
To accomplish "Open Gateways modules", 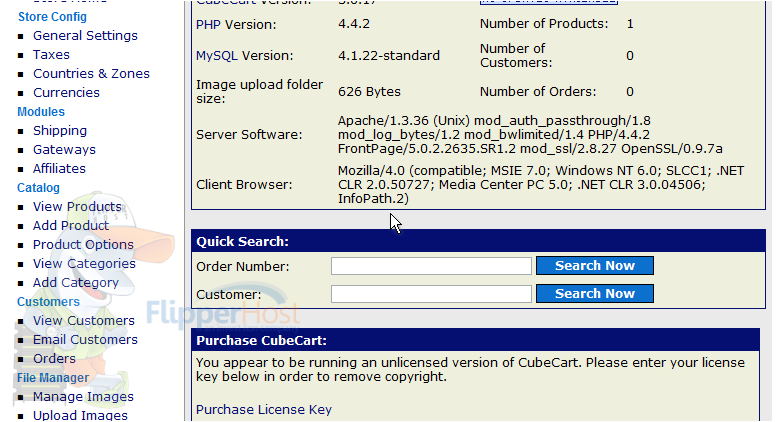I will point(64,149).
